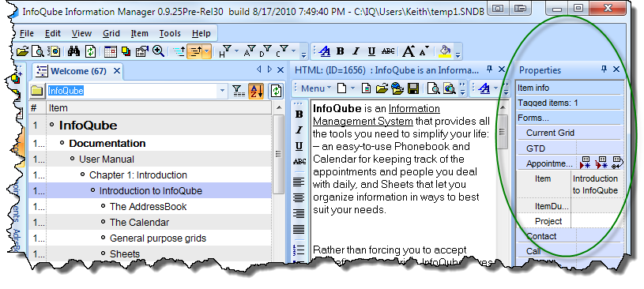Open the Grid menu
Viewport: 644px width, 289px height.
click(111, 33)
